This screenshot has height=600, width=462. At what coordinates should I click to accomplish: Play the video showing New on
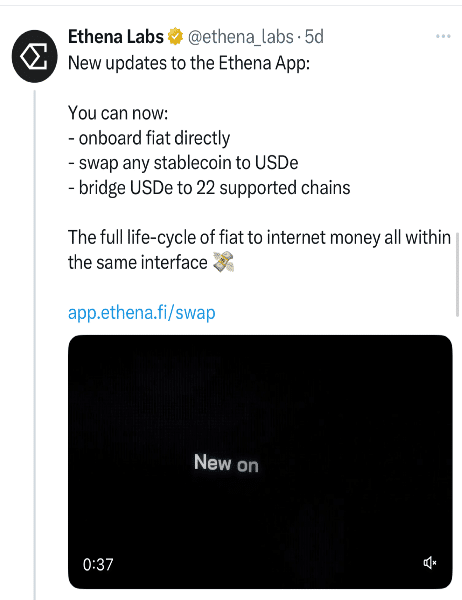(x=260, y=462)
